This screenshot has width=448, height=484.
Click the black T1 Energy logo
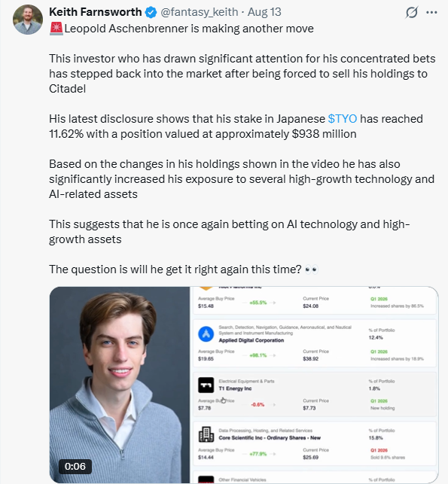pos(206,385)
